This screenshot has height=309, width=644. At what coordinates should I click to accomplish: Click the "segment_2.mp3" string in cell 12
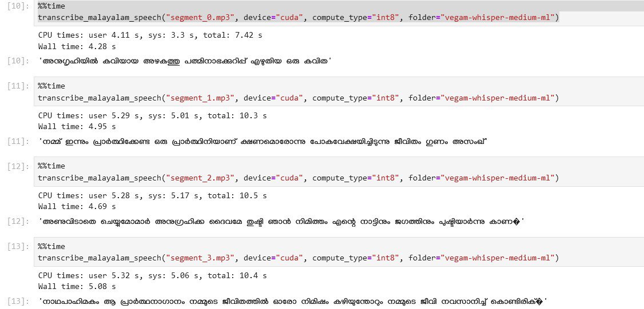[x=200, y=178]
